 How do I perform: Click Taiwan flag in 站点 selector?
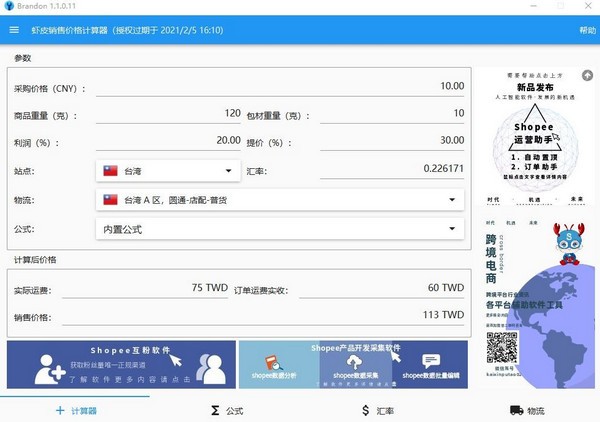111,171
